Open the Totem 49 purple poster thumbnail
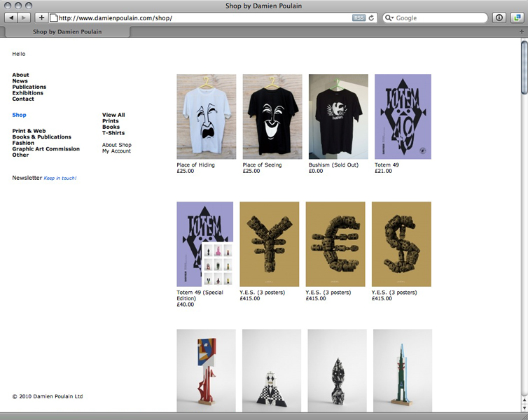Image resolution: width=528 pixels, height=420 pixels. pos(403,116)
